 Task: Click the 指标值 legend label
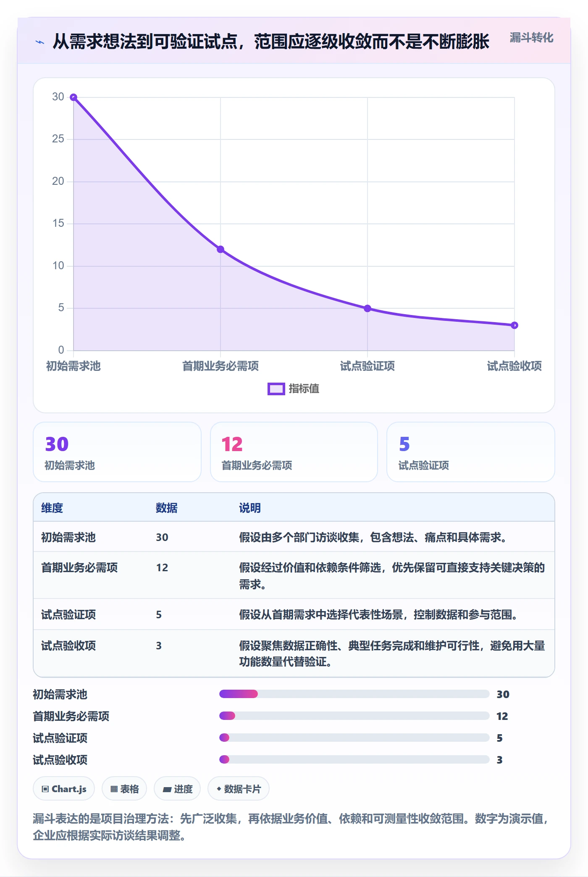304,389
